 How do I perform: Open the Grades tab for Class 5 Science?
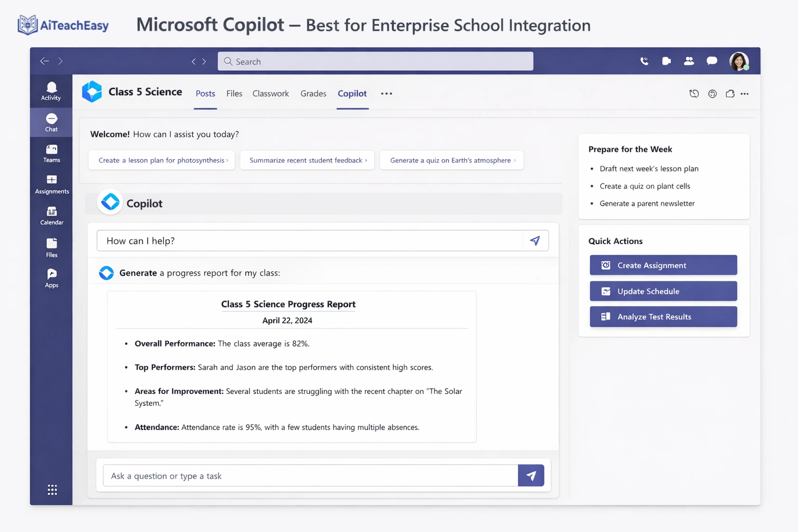313,94
